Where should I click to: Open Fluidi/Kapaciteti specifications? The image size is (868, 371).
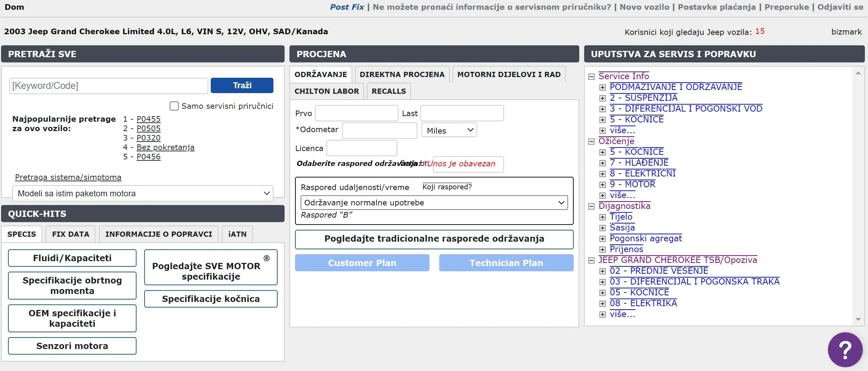(x=72, y=258)
